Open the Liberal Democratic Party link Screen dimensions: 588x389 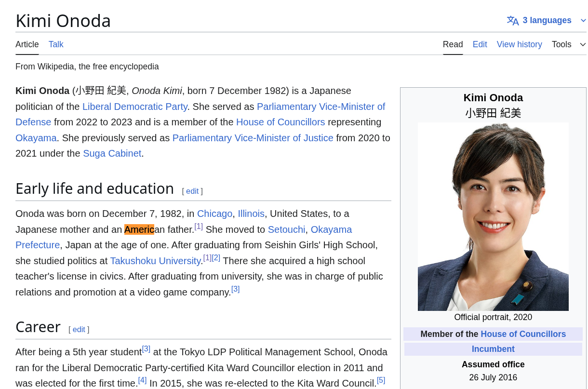[x=135, y=107]
